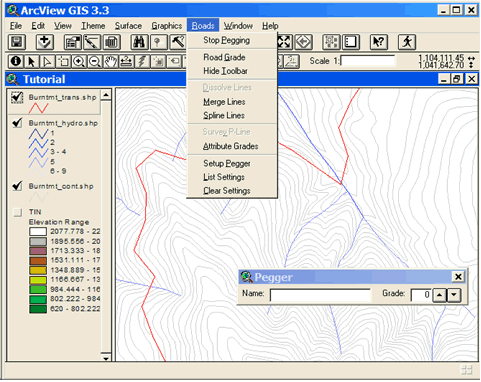Image resolution: width=481 pixels, height=382 pixels.
Task: Toggle Burntmt_cont.shp theme visibility checkbox
Action: (x=17, y=186)
